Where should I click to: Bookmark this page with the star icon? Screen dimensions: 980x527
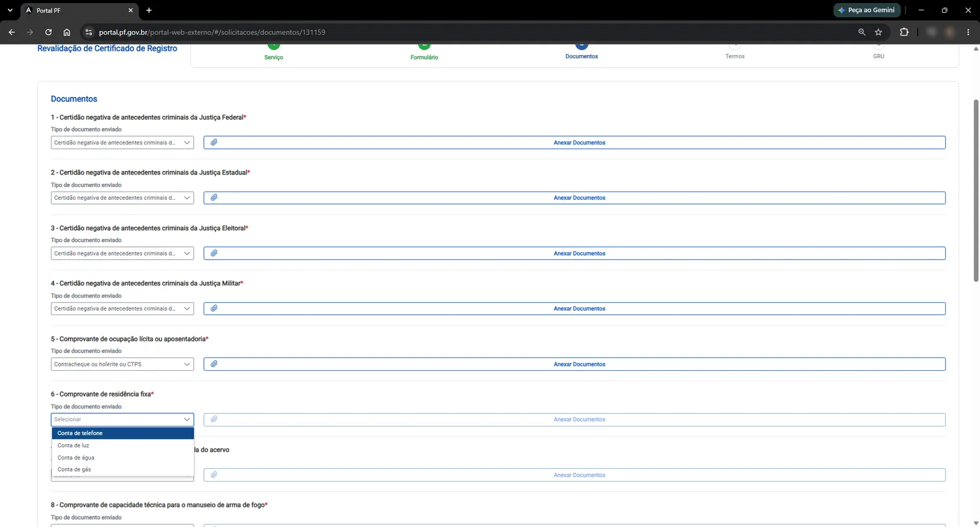pyautogui.click(x=878, y=32)
